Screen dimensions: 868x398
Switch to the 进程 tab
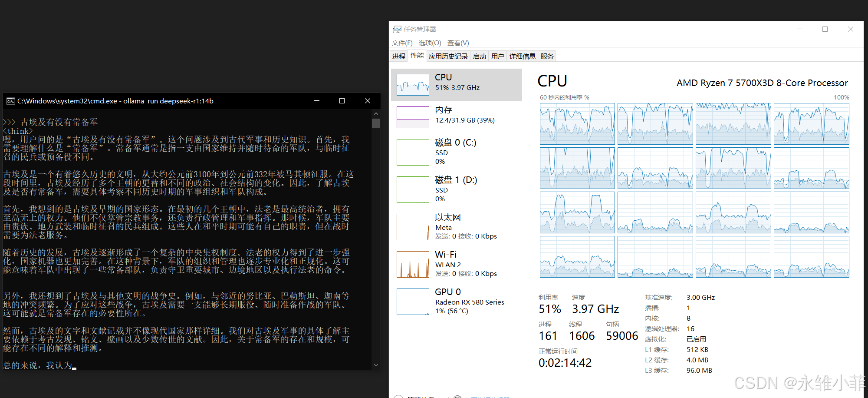tap(398, 56)
